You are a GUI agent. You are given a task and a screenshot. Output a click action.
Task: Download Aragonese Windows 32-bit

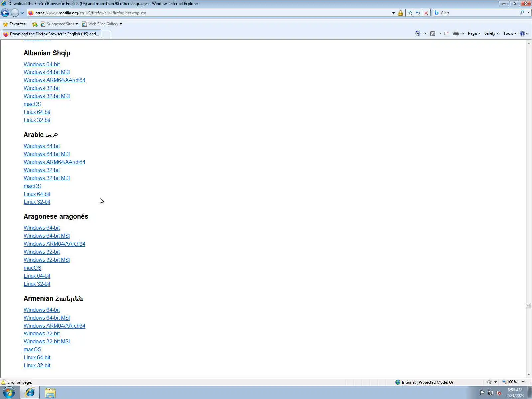point(42,252)
